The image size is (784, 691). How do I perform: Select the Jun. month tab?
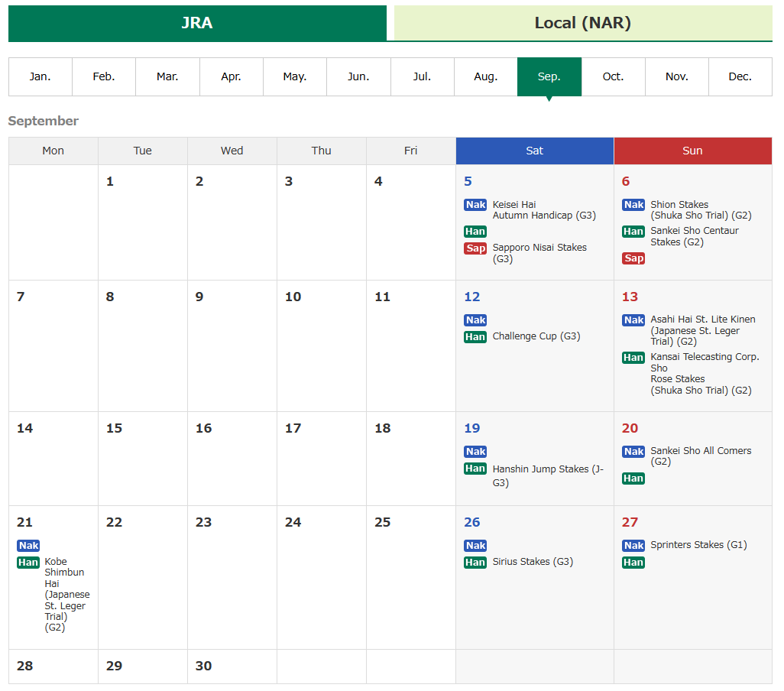(x=358, y=76)
